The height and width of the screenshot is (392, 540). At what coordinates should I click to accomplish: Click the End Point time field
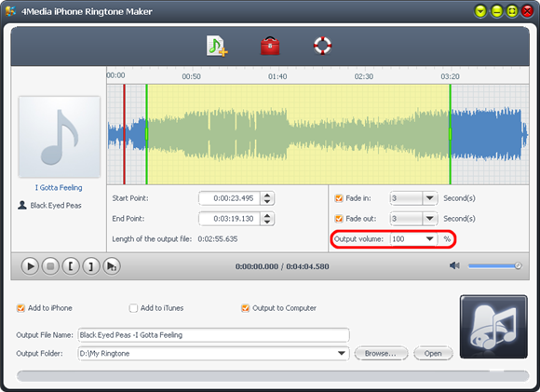click(x=229, y=219)
